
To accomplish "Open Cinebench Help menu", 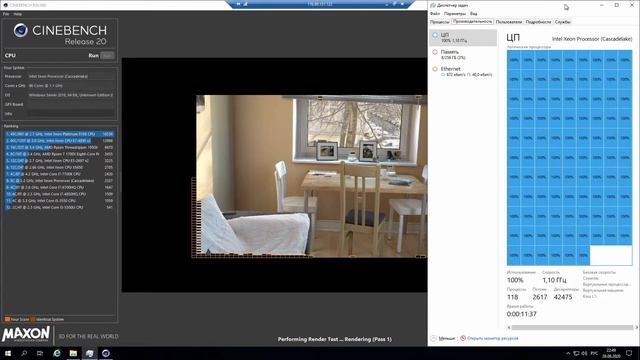I will coord(17,14).
